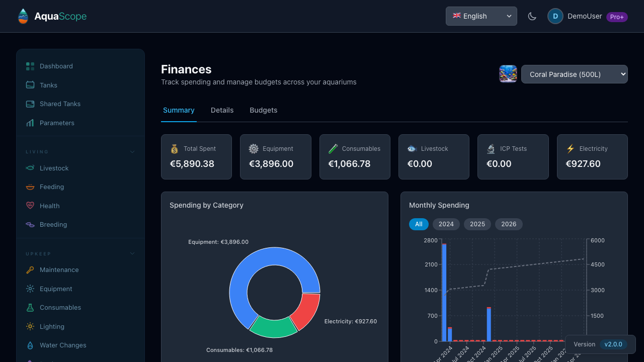The height and width of the screenshot is (362, 644).
Task: Click the v2.0.0 version badge
Action: click(x=613, y=344)
